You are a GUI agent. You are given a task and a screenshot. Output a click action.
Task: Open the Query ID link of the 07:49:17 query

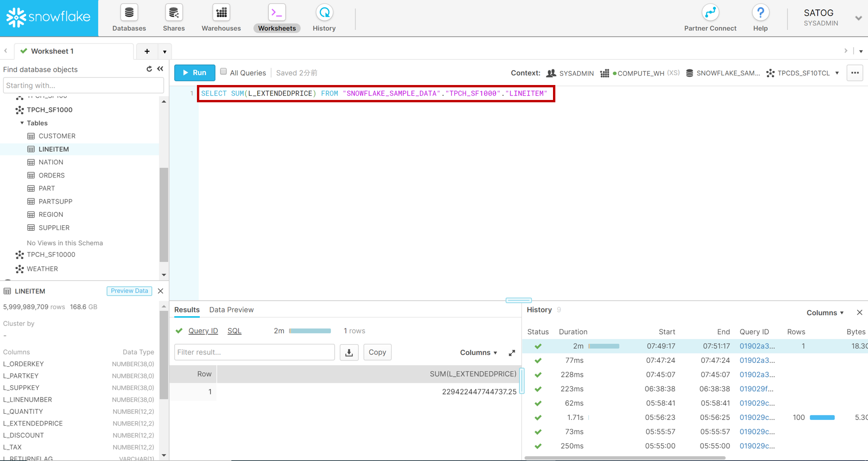pyautogui.click(x=757, y=346)
